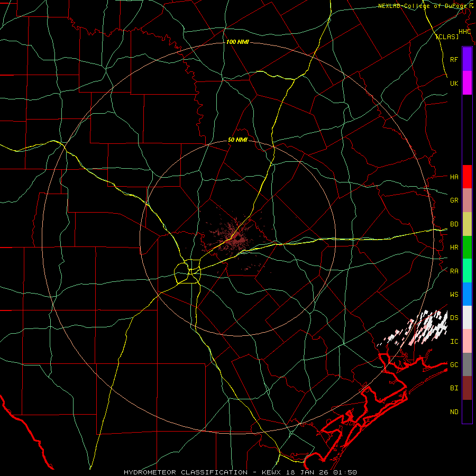Click the BI dark red legend swatch
476x476 pixels.
click(467, 388)
